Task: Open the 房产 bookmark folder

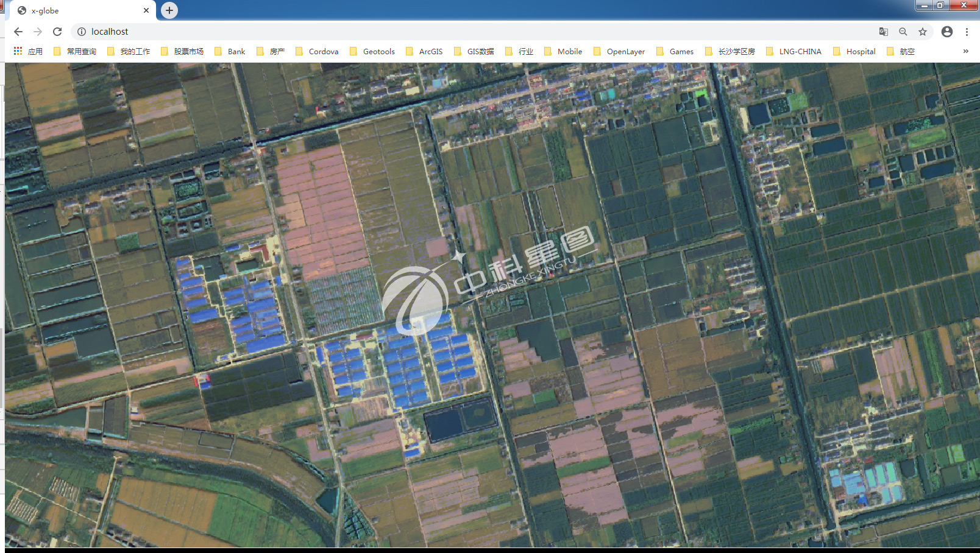Action: click(x=271, y=52)
